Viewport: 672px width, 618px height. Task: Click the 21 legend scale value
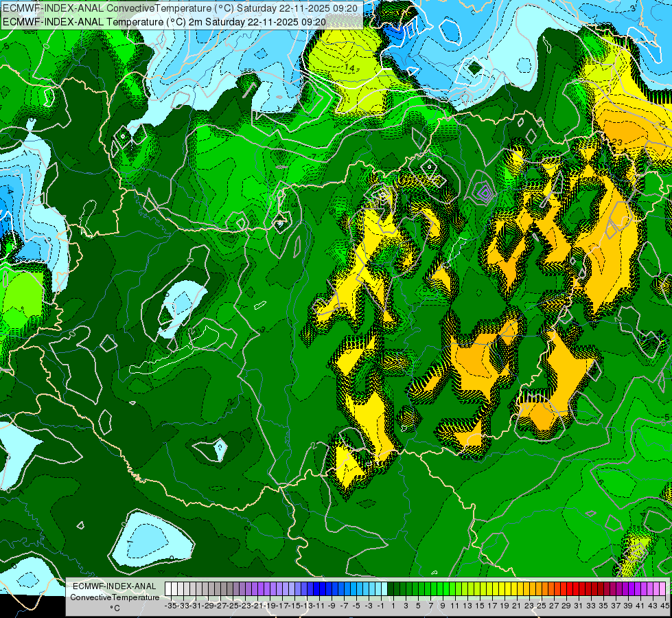pos(517,606)
